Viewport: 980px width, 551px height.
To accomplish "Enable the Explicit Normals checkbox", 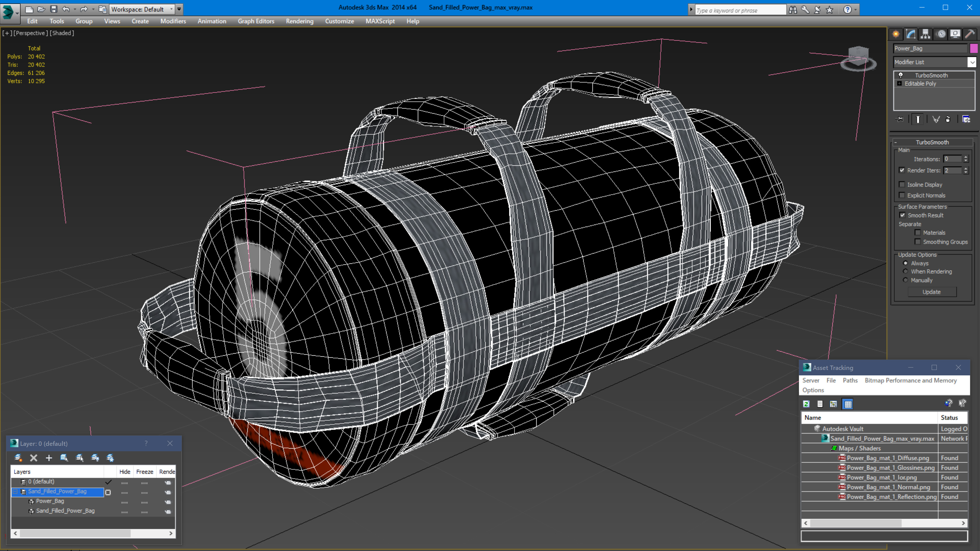I will pyautogui.click(x=902, y=195).
